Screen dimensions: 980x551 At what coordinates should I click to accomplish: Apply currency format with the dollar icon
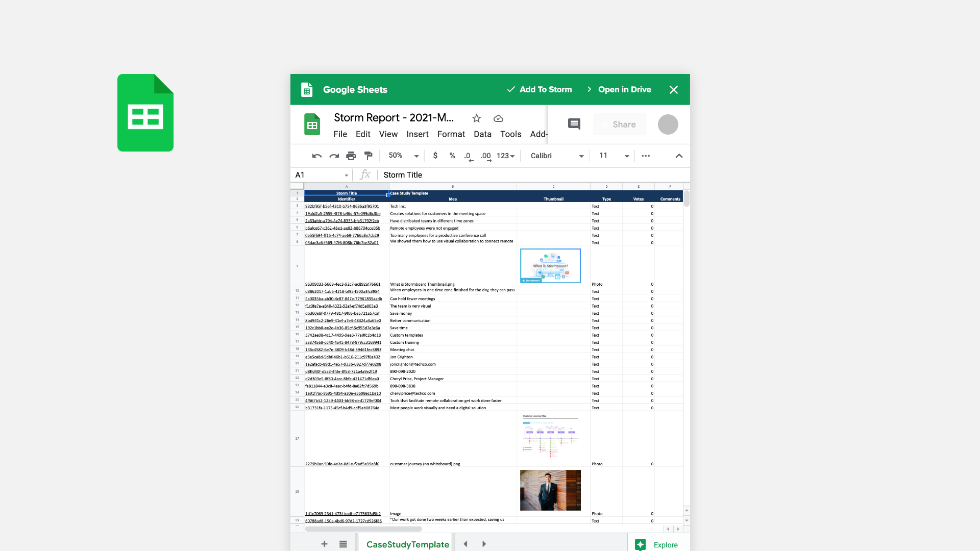435,156
